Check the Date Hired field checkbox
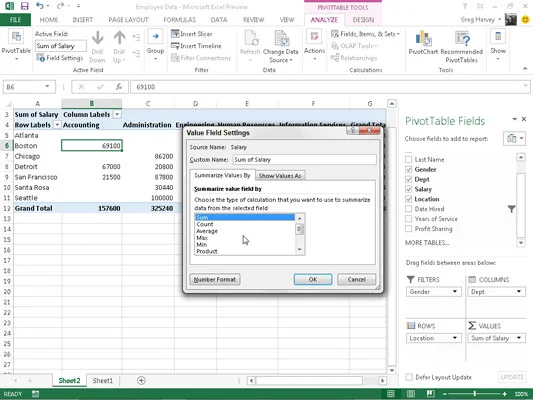The height and width of the screenshot is (400, 533). pos(409,209)
